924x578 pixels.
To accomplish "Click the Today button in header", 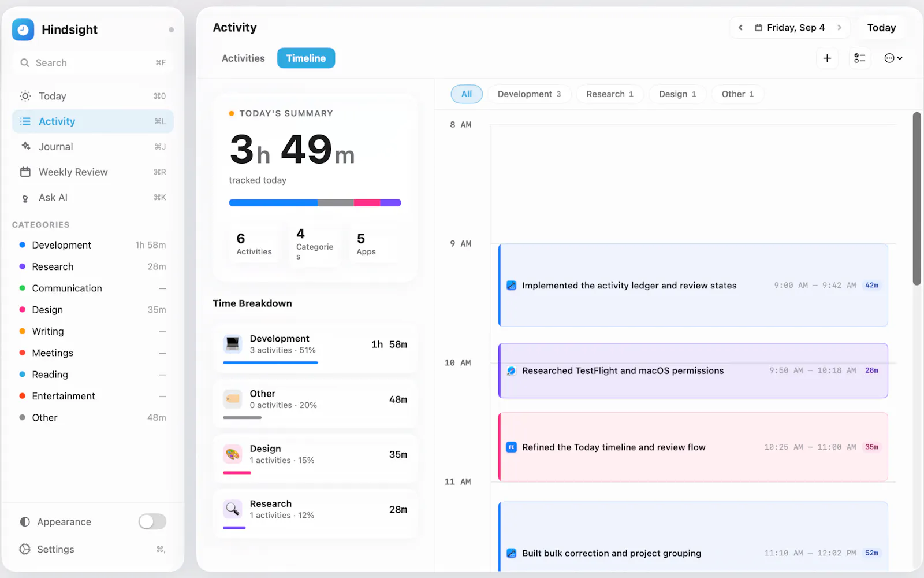I will tap(881, 28).
